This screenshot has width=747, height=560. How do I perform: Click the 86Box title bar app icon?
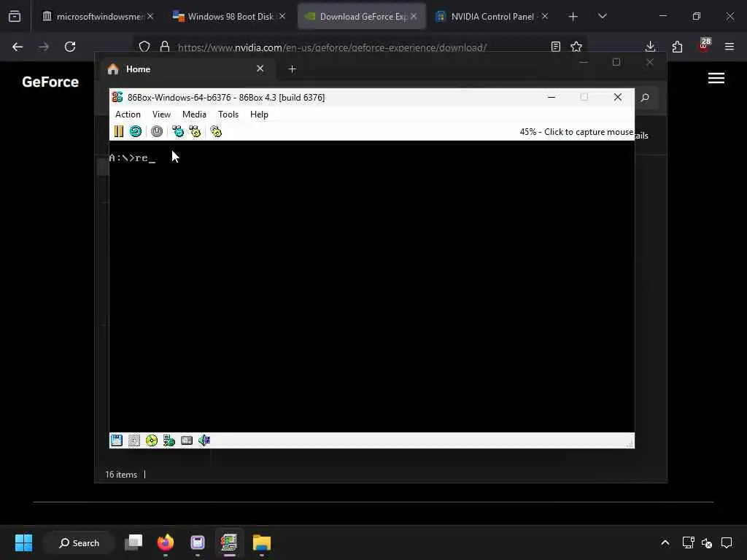pyautogui.click(x=117, y=97)
